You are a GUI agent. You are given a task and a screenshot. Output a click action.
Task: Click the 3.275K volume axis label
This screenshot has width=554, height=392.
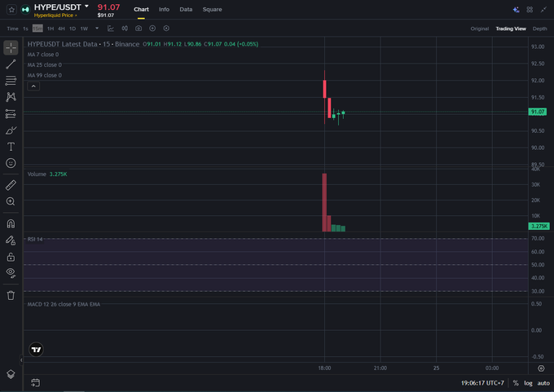pyautogui.click(x=539, y=226)
